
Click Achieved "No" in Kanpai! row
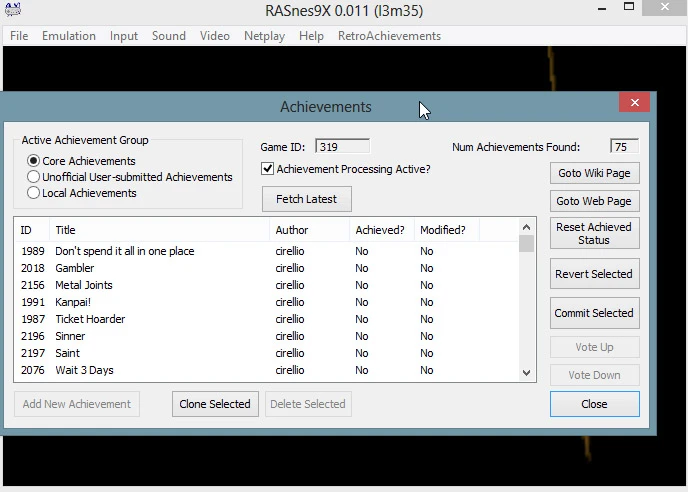pyautogui.click(x=362, y=302)
